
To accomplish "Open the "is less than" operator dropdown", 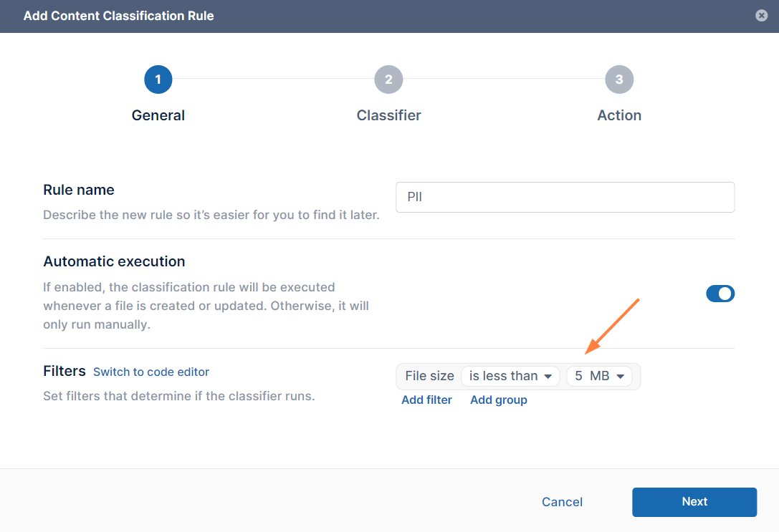I will [510, 376].
